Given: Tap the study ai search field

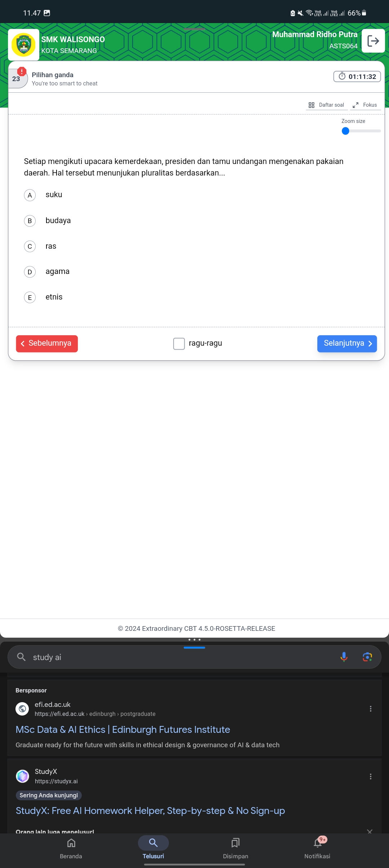Looking at the screenshot, I should point(144,657).
